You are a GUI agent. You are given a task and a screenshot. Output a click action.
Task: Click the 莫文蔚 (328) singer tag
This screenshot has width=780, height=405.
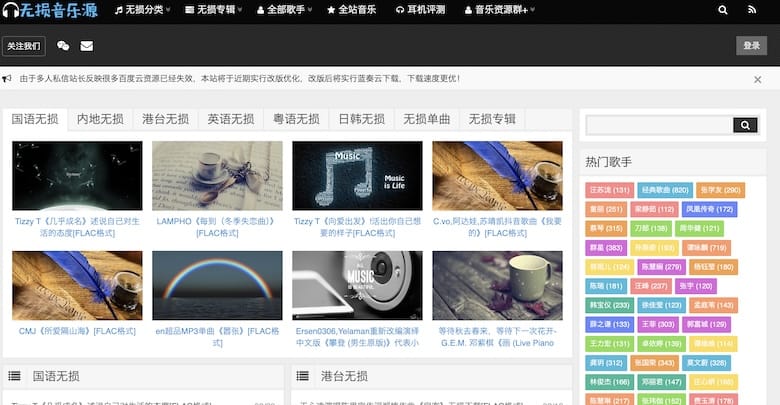point(706,363)
